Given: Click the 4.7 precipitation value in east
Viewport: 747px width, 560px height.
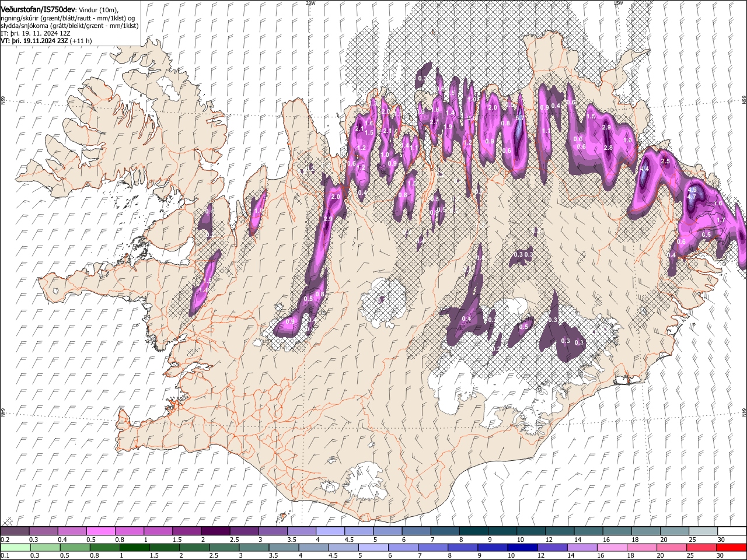Looking at the screenshot, I should point(692,197).
